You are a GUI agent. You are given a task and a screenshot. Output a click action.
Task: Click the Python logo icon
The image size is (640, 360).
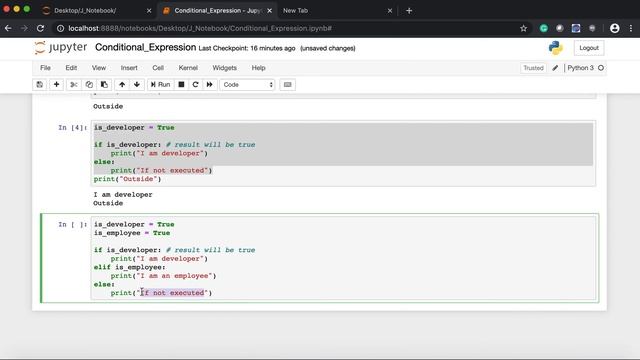(556, 48)
